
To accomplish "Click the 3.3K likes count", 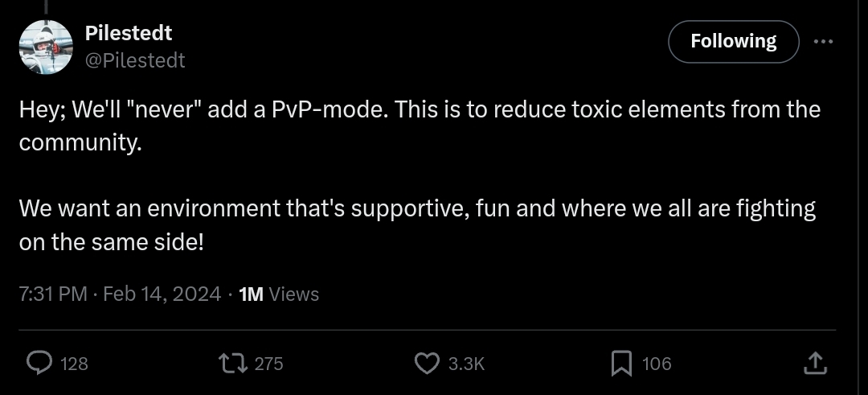I will (466, 364).
